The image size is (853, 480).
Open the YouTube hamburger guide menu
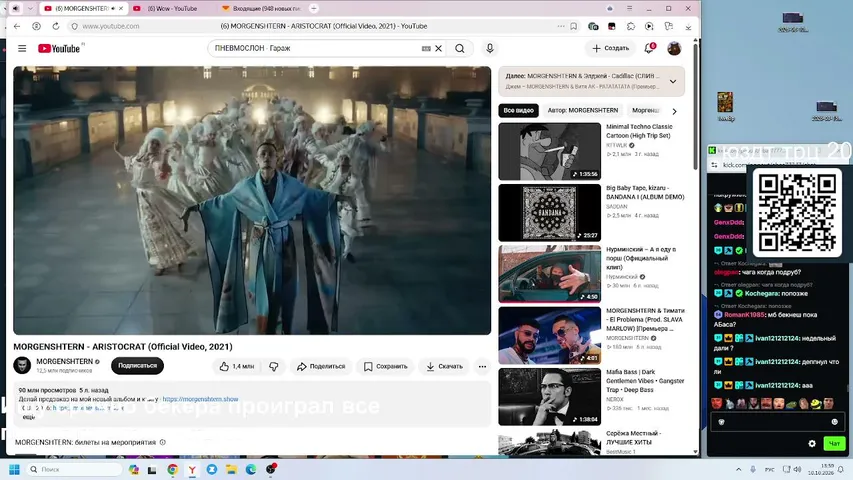tap(22, 48)
